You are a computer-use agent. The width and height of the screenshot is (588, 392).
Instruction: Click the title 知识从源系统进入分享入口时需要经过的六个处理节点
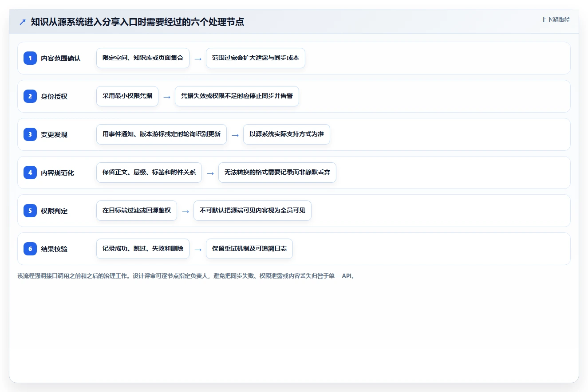coord(138,22)
